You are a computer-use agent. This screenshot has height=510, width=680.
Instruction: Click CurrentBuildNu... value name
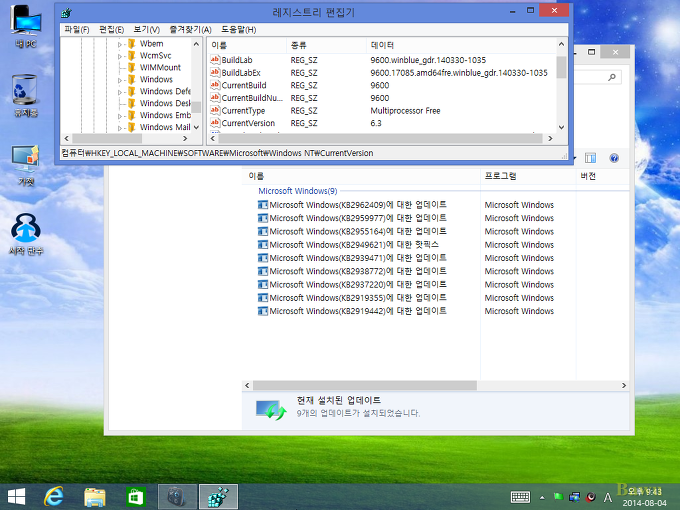click(252, 98)
